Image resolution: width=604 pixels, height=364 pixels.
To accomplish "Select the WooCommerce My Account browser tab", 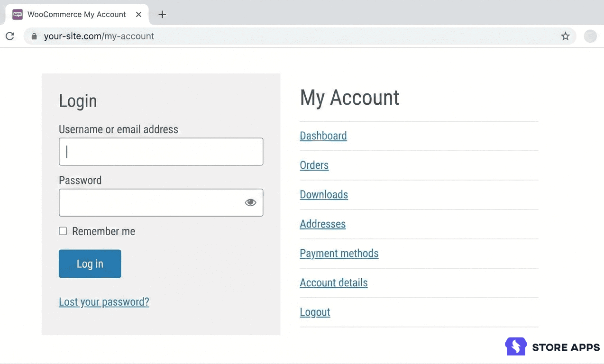I will pos(76,14).
